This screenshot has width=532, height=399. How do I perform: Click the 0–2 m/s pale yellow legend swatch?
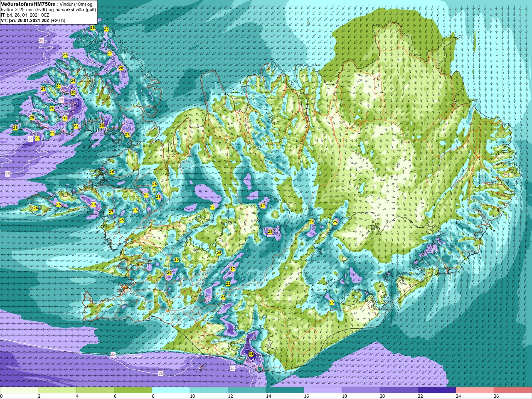pyautogui.click(x=19, y=390)
